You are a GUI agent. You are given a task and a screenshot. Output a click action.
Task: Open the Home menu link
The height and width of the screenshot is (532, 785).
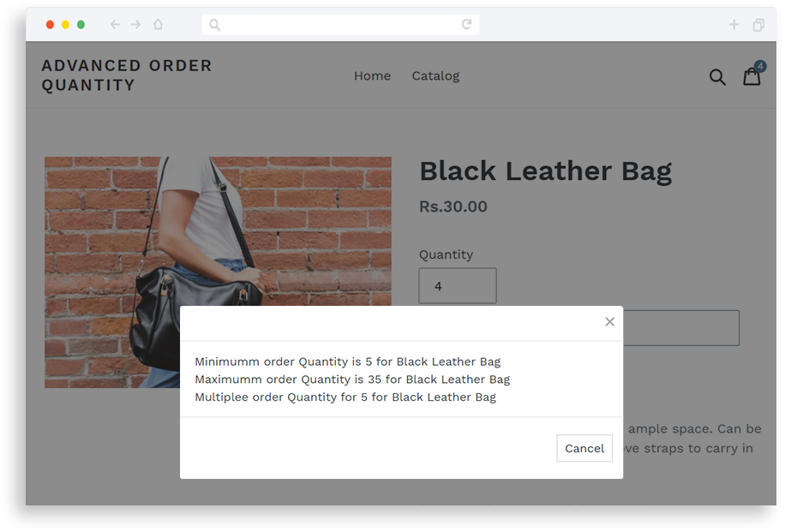[372, 76]
